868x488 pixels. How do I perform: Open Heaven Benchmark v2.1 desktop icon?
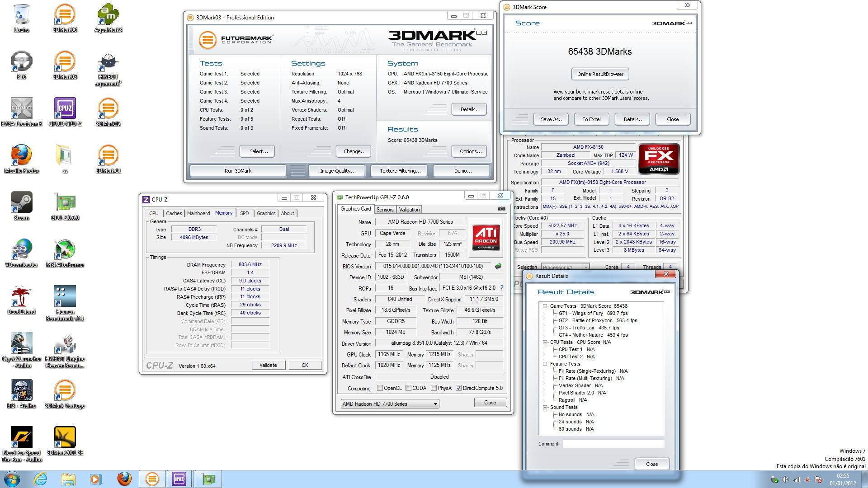point(65,303)
